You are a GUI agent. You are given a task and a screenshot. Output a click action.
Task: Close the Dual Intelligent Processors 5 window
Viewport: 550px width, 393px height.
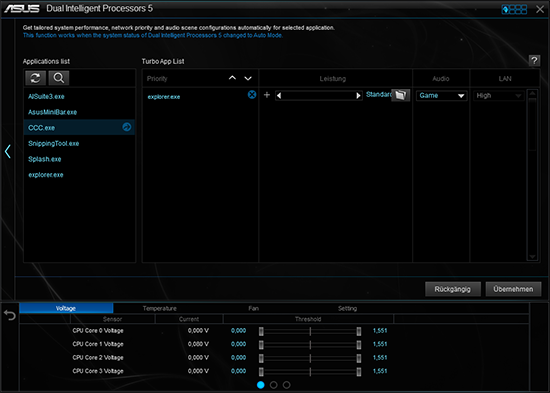click(540, 9)
